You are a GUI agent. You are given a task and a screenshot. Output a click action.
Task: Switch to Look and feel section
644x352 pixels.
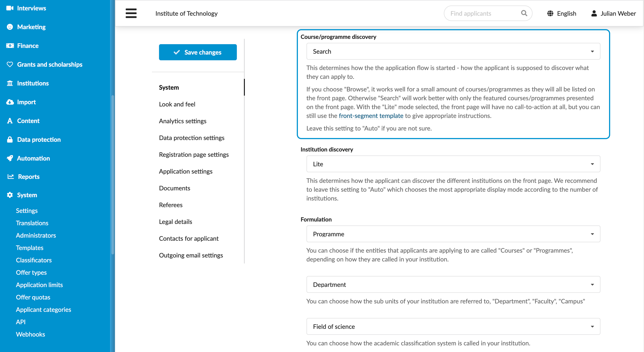[177, 104]
